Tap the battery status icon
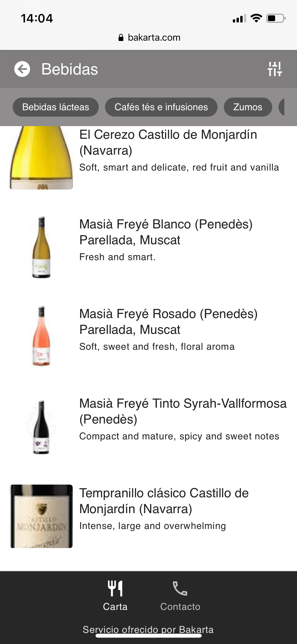 click(276, 18)
